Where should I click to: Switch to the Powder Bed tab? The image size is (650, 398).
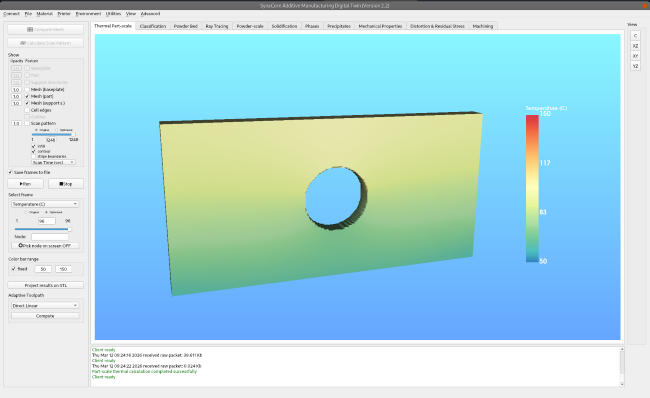[x=186, y=26]
